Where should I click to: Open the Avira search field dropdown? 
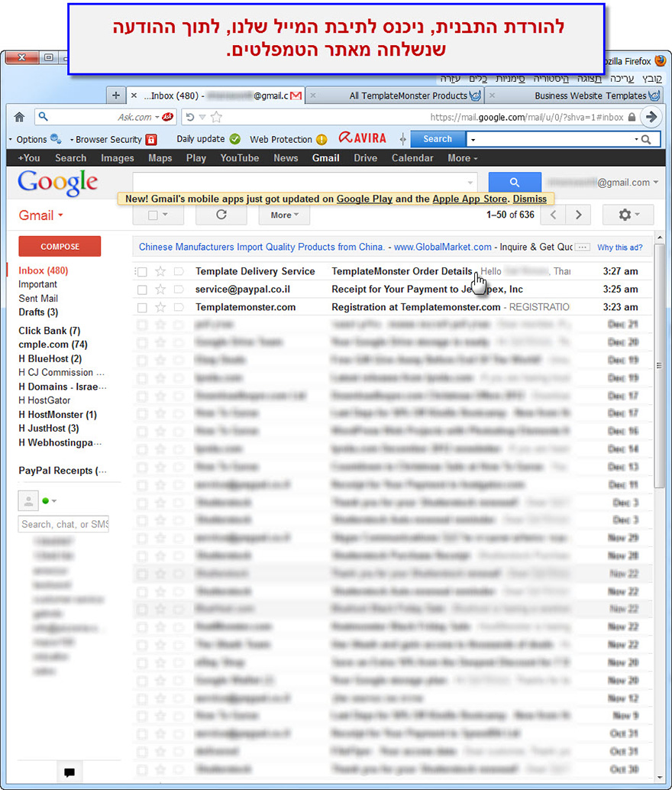pyautogui.click(x=637, y=139)
